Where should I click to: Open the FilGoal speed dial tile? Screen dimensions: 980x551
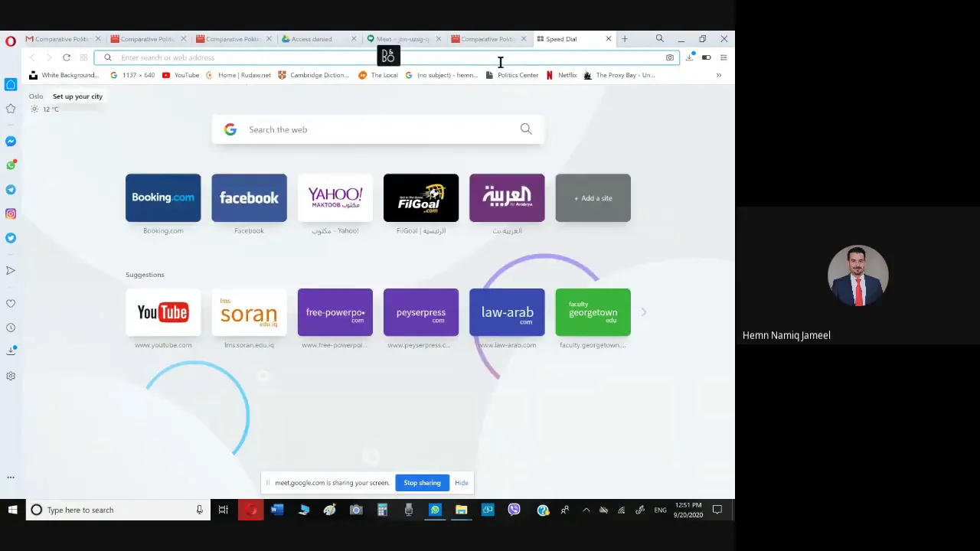point(421,198)
